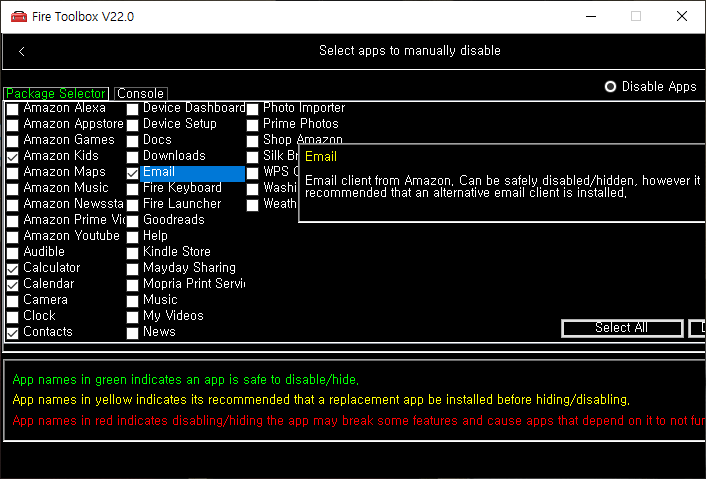Image resolution: width=706 pixels, height=479 pixels.
Task: Check the Shop Amazon checkbox
Action: coord(253,141)
